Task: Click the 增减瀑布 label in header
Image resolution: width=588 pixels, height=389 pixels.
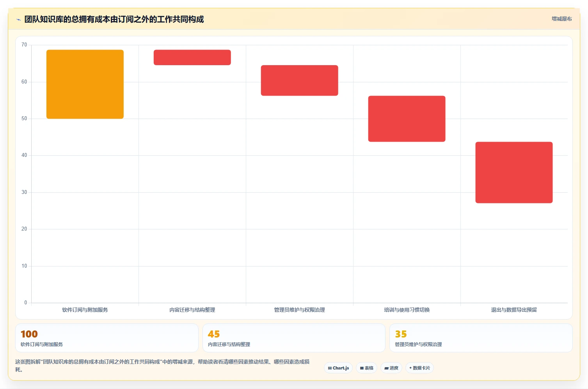Action: tap(561, 19)
